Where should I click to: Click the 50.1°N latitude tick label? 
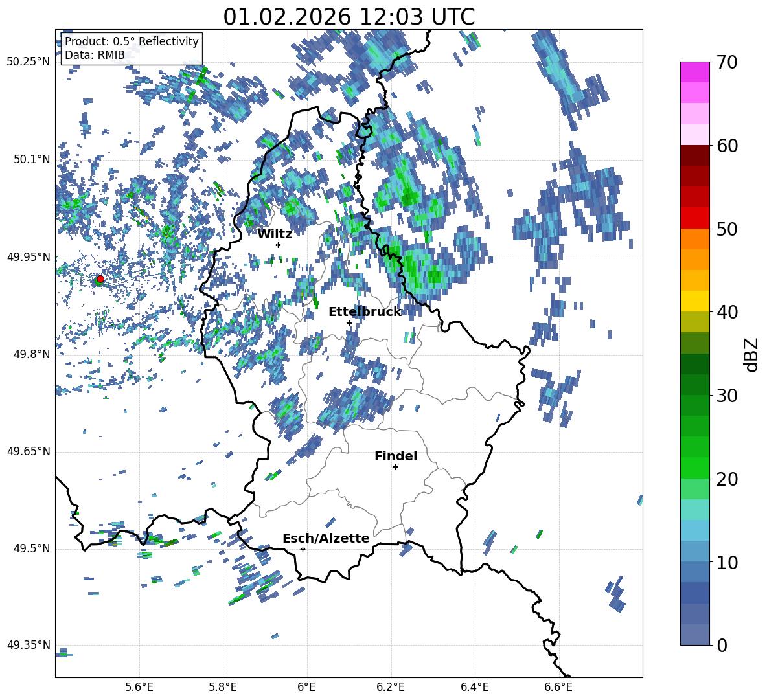click(32, 159)
